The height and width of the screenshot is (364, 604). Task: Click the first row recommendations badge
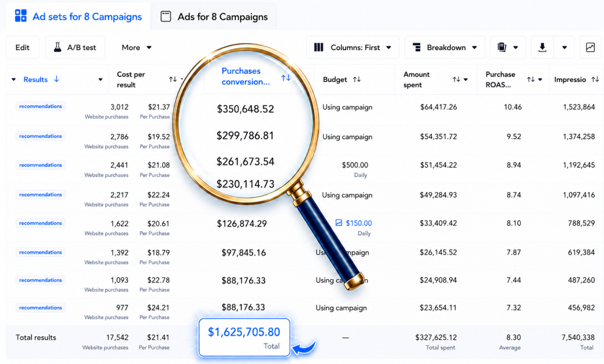click(x=41, y=106)
